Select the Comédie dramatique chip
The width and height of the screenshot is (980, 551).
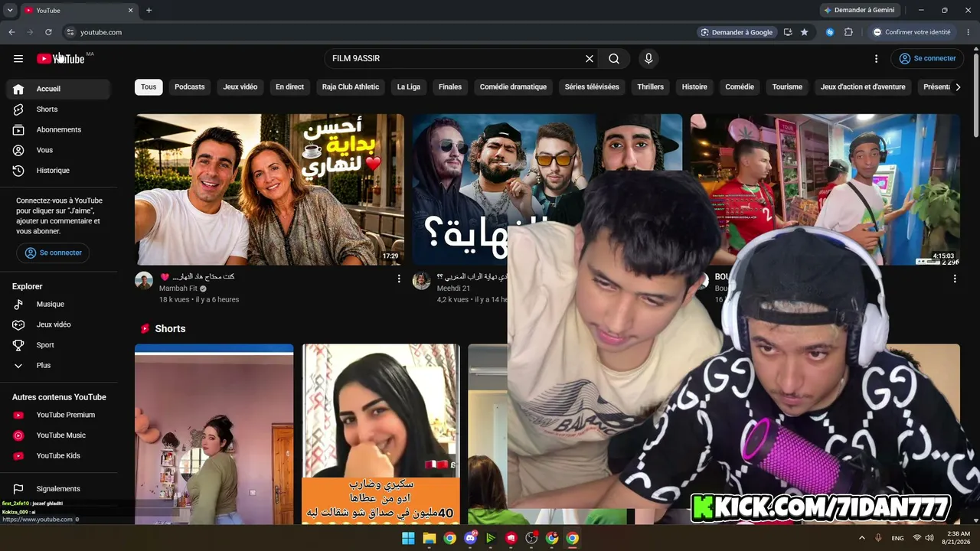click(x=513, y=87)
